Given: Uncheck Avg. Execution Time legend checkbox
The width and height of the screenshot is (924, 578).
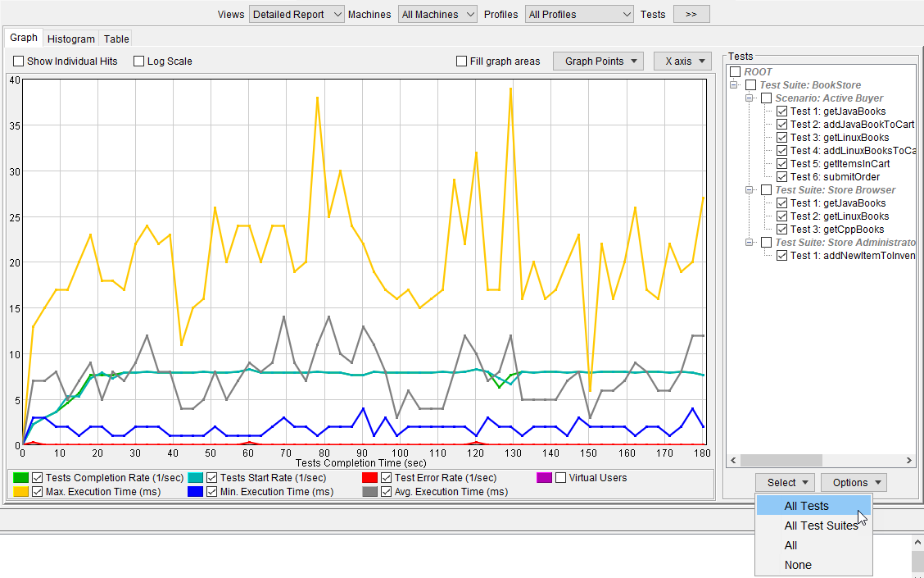Looking at the screenshot, I should pyautogui.click(x=386, y=491).
